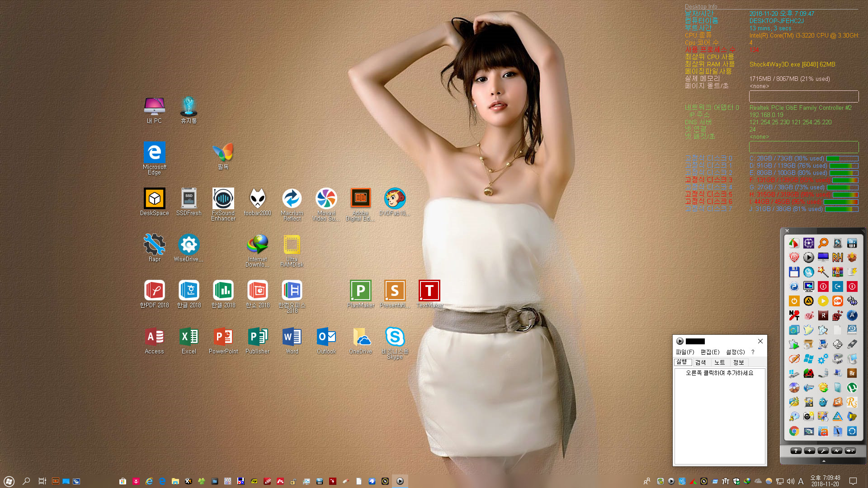Click launcher help ? button
Screen dimensions: 868x488
click(796, 451)
